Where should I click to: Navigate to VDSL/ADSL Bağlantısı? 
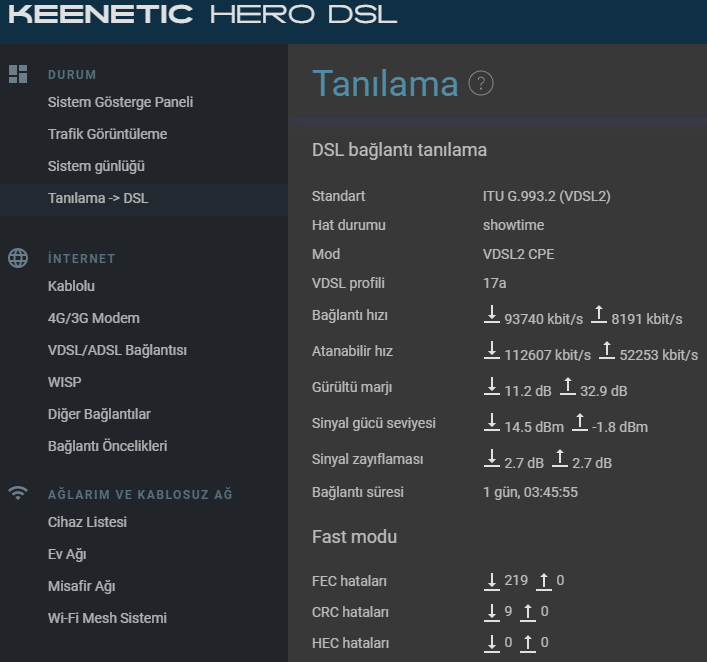117,350
